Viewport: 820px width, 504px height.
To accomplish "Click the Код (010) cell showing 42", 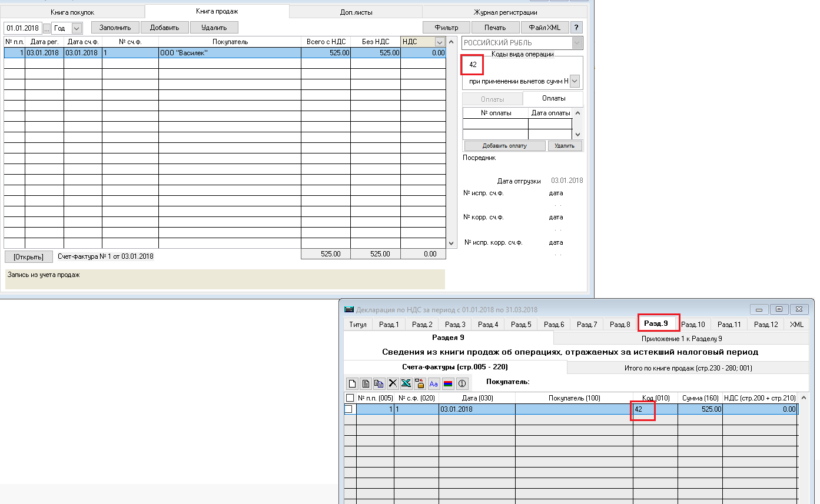I will point(655,409).
